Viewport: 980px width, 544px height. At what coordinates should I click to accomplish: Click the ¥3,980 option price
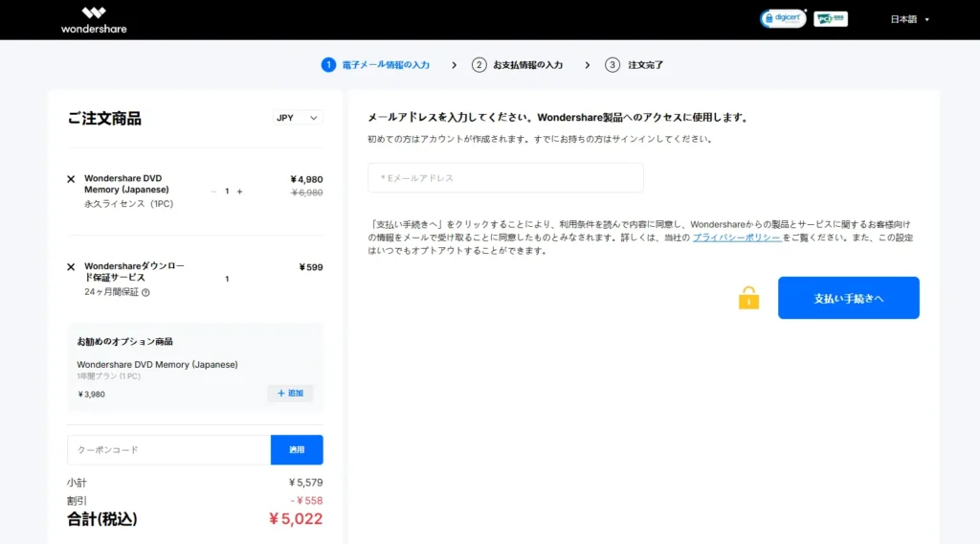91,394
